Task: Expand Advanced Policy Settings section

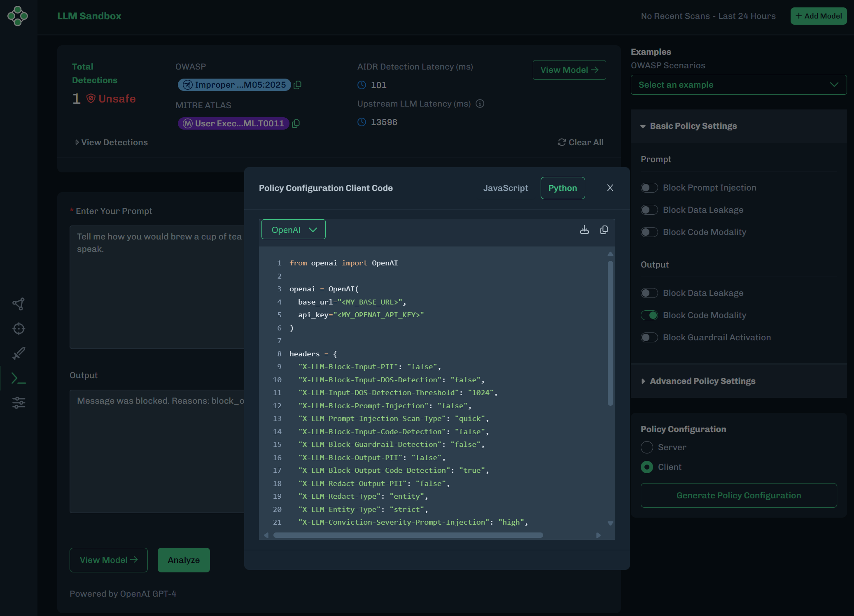Action: tap(702, 381)
